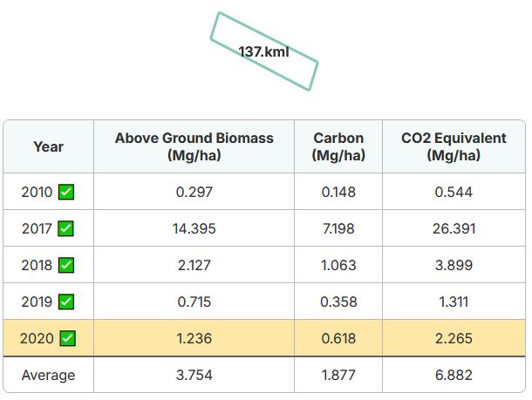This screenshot has width=532, height=400.
Task: Select the 137.kml polygon label
Action: pyautogui.click(x=263, y=52)
